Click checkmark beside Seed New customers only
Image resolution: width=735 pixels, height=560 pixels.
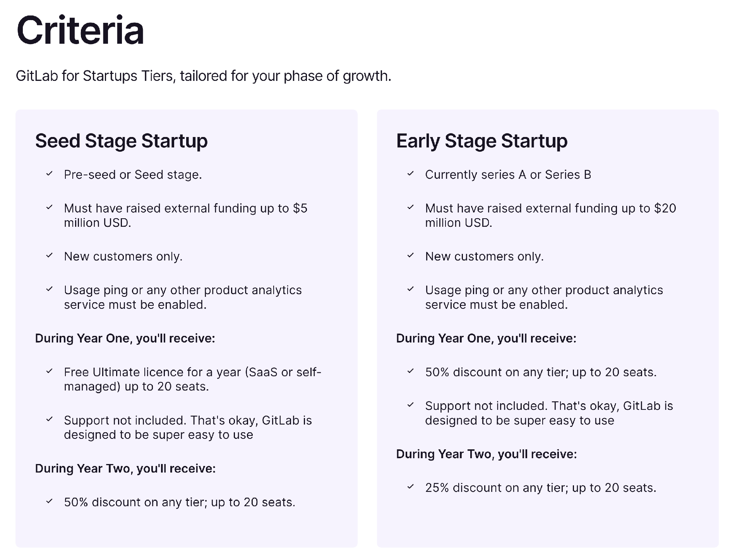tap(49, 255)
